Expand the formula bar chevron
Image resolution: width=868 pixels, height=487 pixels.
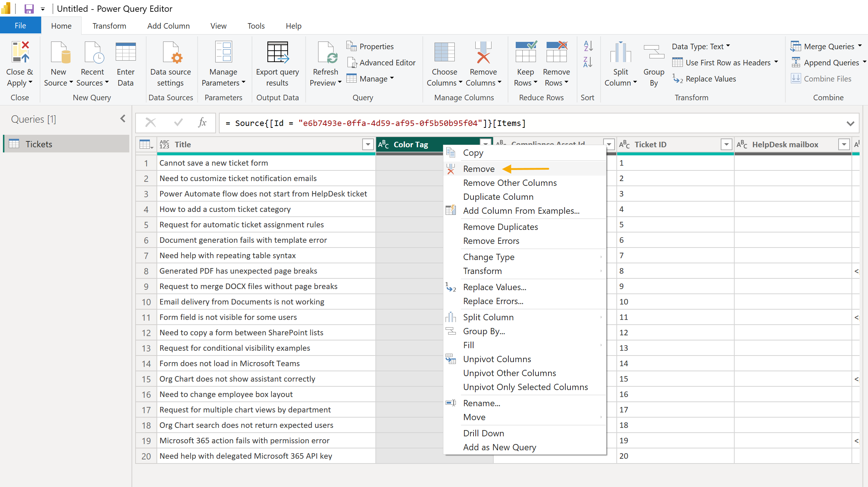point(850,123)
